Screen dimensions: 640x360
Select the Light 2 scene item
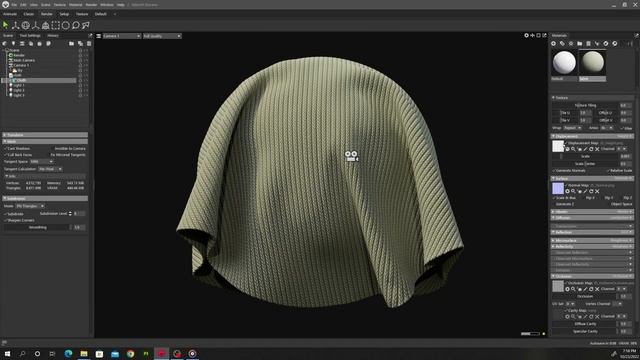point(19,90)
